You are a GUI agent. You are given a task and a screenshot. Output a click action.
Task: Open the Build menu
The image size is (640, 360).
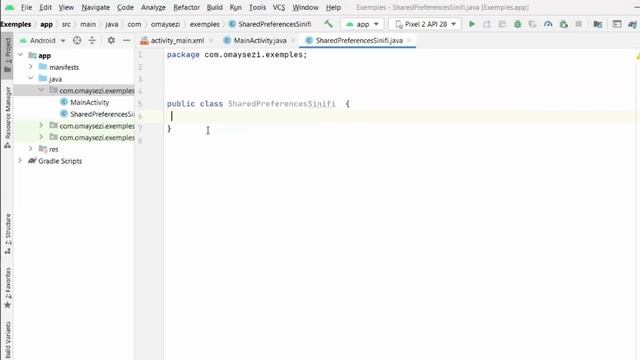click(x=215, y=7)
